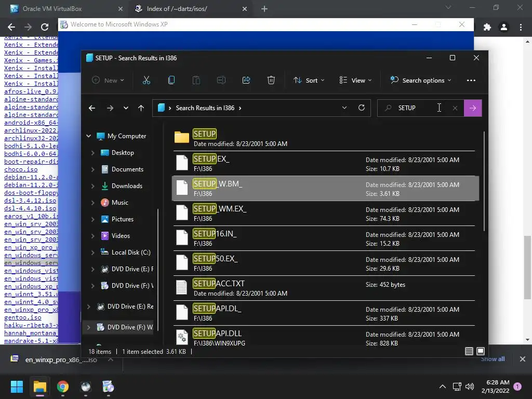This screenshot has width=532, height=399.
Task: Switch to details view icon in status bar
Action: [469, 351]
